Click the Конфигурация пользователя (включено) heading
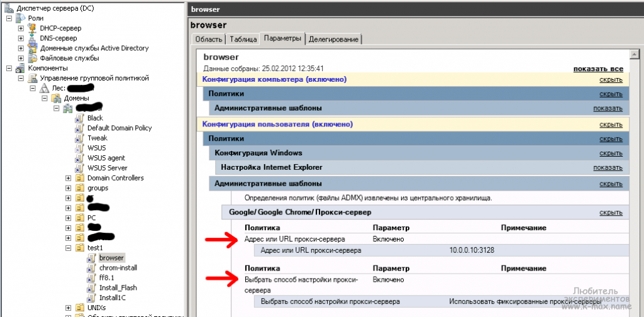This screenshot has width=644, height=317. tap(277, 124)
